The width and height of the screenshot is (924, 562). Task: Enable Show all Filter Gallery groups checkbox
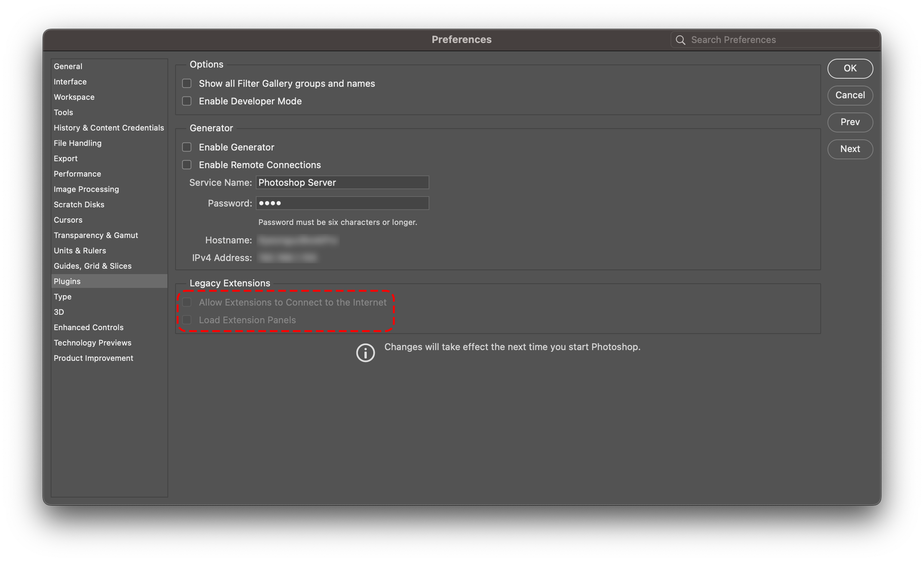coord(187,83)
